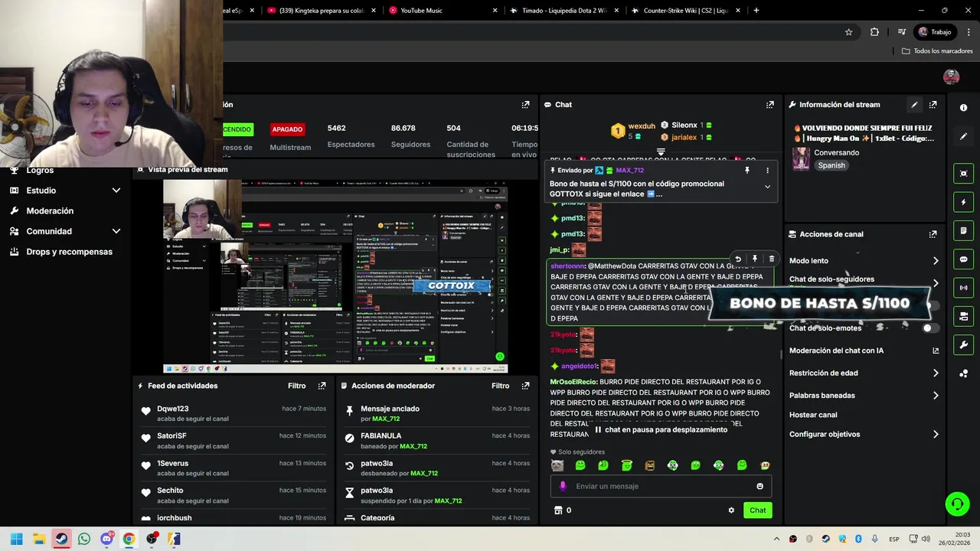The width and height of the screenshot is (980, 551).
Task: Open Filtro in Feed de actividades
Action: pos(296,386)
